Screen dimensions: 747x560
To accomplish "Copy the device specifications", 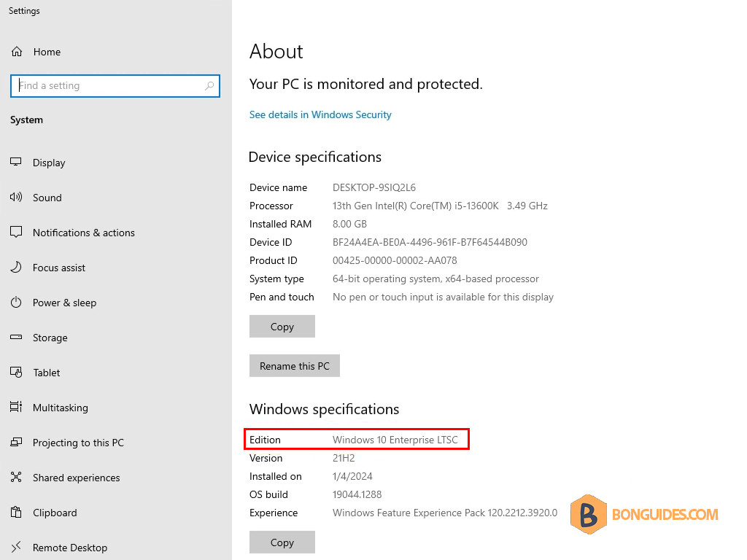I will point(282,326).
